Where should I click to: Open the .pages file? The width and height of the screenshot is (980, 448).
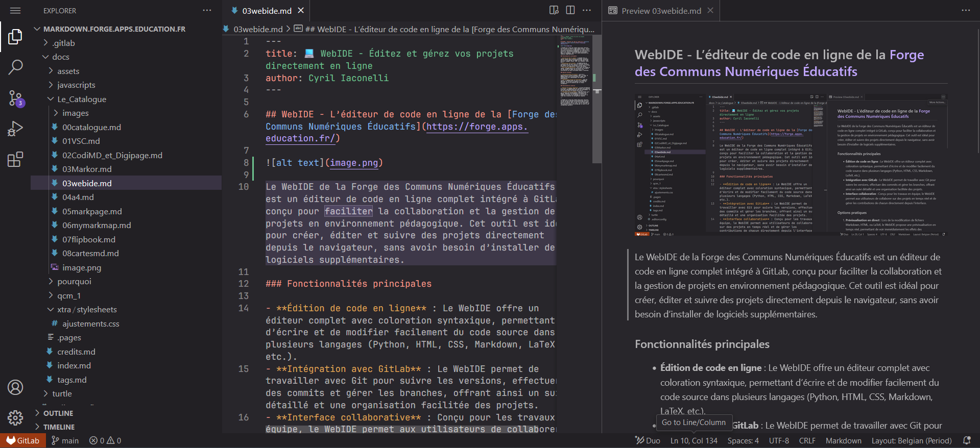click(69, 337)
